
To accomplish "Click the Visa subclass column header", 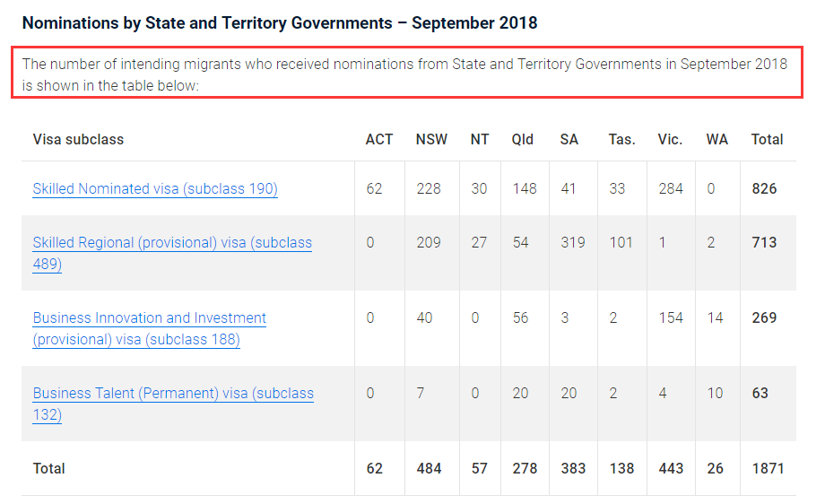I will [x=78, y=140].
